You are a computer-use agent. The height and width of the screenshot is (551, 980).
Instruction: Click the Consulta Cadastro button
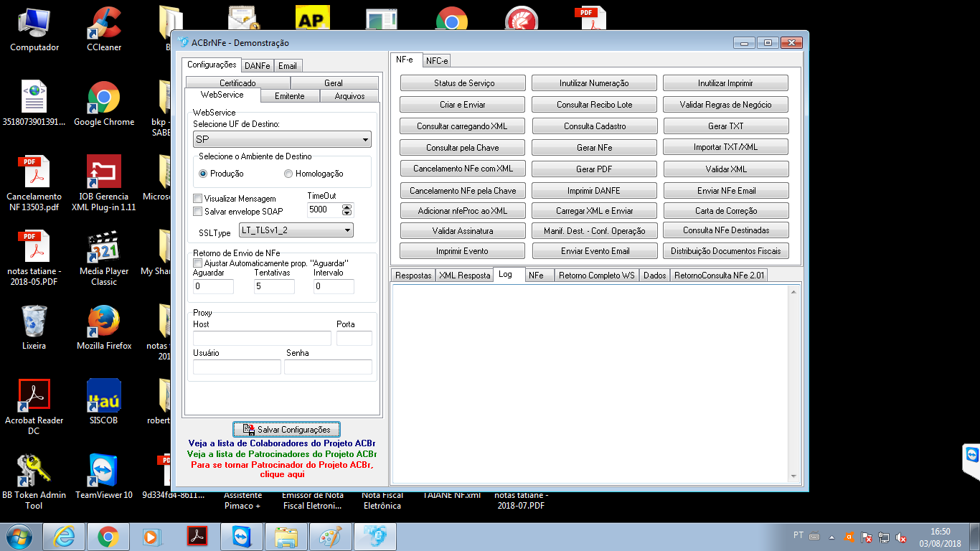click(x=594, y=126)
